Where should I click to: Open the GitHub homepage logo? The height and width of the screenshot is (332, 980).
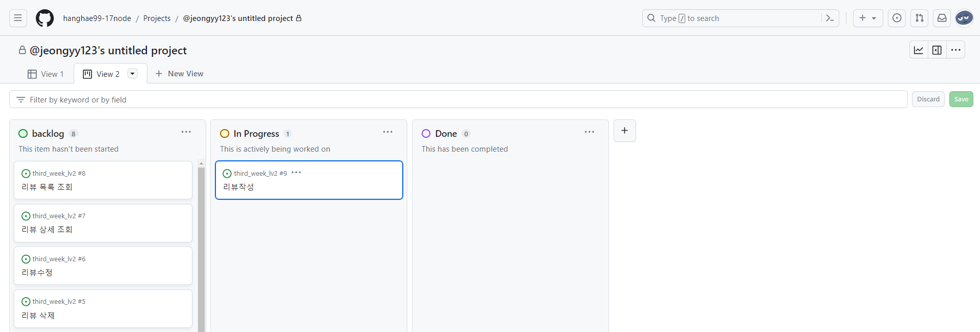[x=45, y=18]
